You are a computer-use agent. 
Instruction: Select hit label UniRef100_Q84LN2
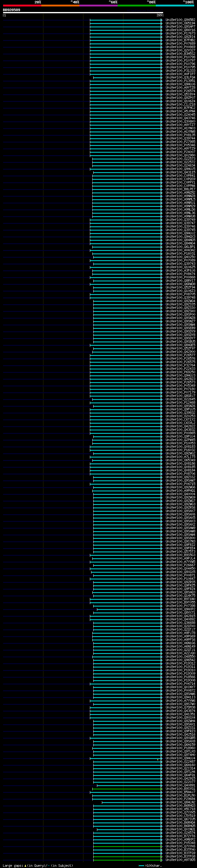[180, 802]
